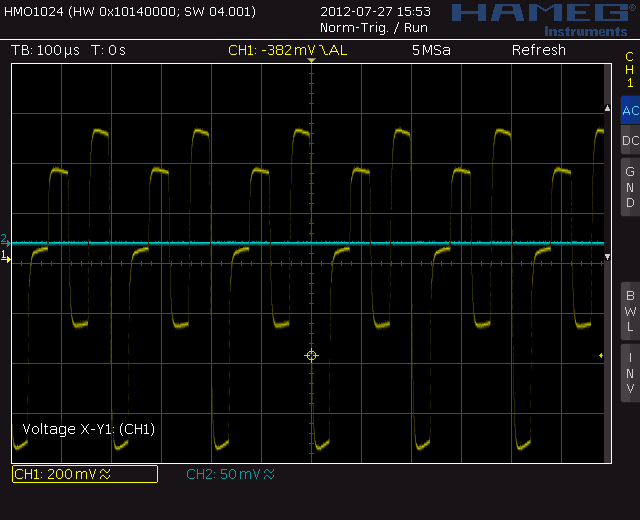This screenshot has height=520, width=640.
Task: Click the down arrow at right grid edge
Action: coord(606,258)
